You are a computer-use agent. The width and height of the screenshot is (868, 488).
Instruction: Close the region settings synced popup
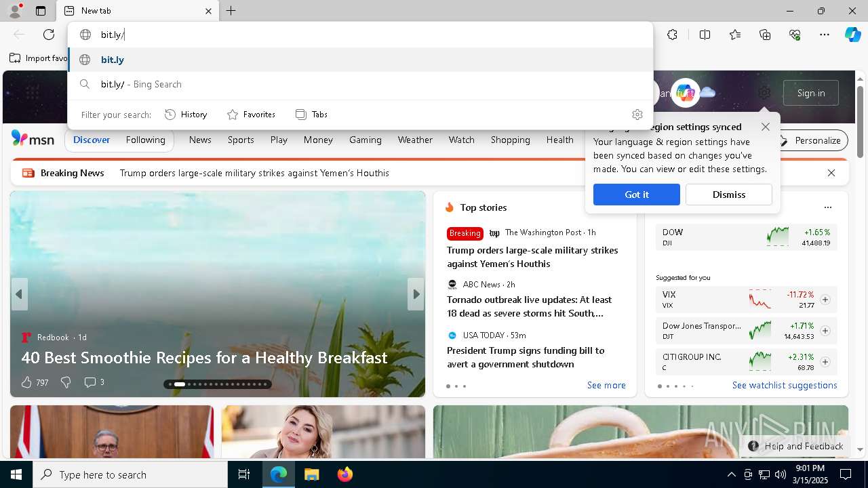tap(766, 127)
